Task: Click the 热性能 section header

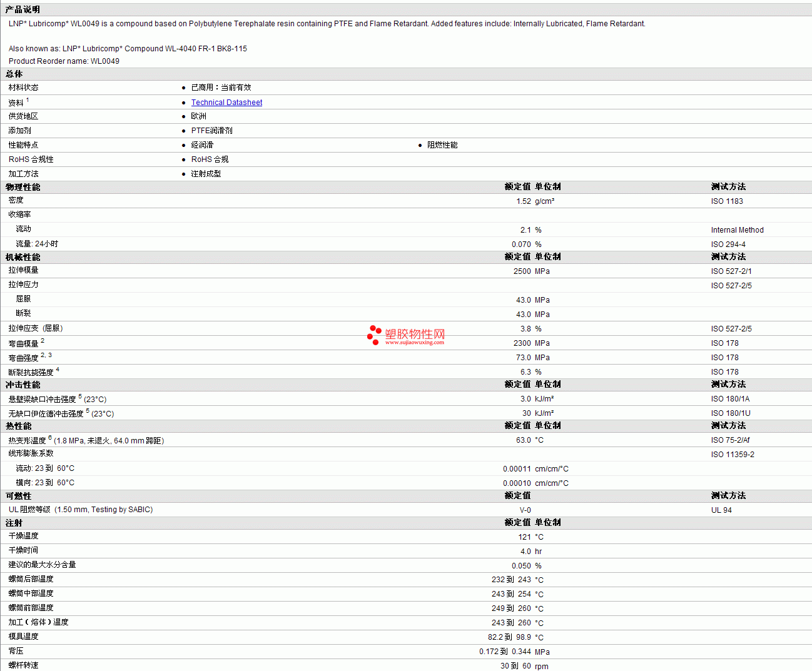Action: pyautogui.click(x=19, y=426)
